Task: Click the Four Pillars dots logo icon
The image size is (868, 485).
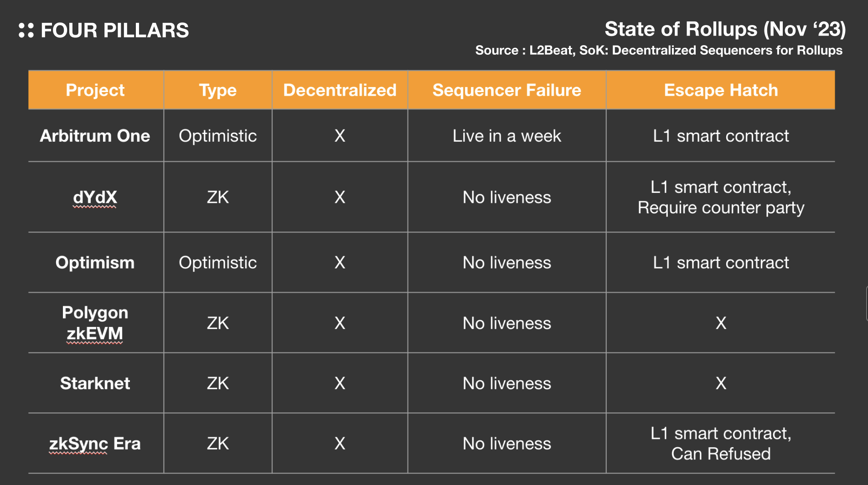Action: pyautogui.click(x=26, y=31)
